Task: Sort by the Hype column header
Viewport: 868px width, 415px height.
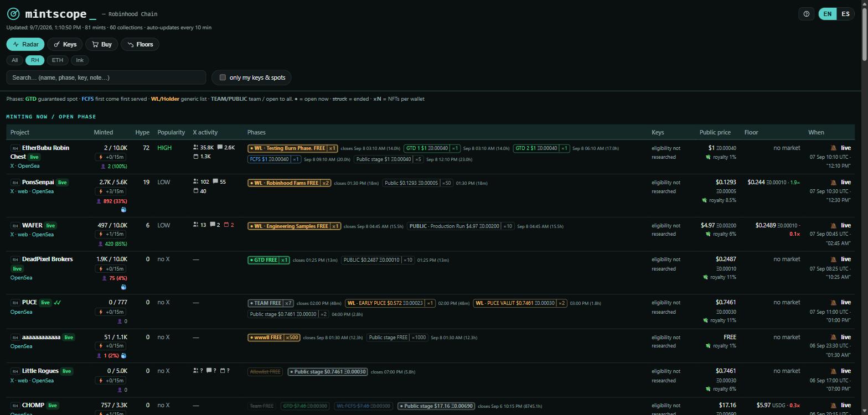Action: [x=142, y=132]
